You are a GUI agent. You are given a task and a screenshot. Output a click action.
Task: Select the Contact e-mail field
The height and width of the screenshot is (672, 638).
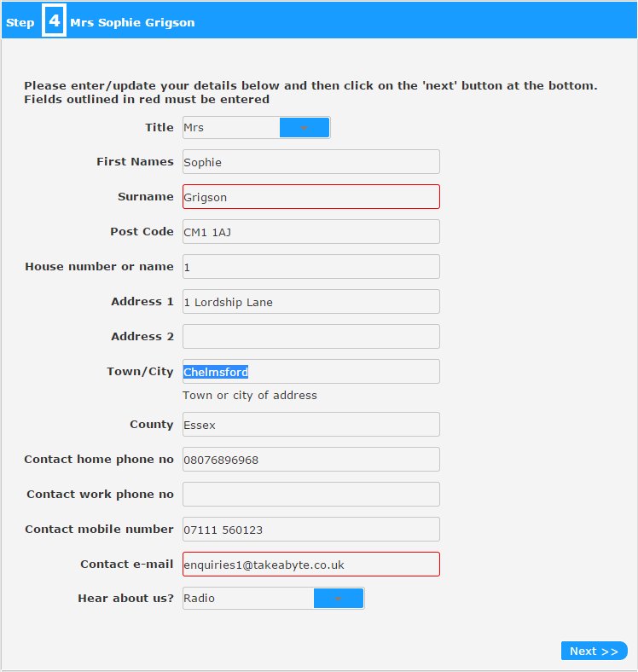coord(310,564)
